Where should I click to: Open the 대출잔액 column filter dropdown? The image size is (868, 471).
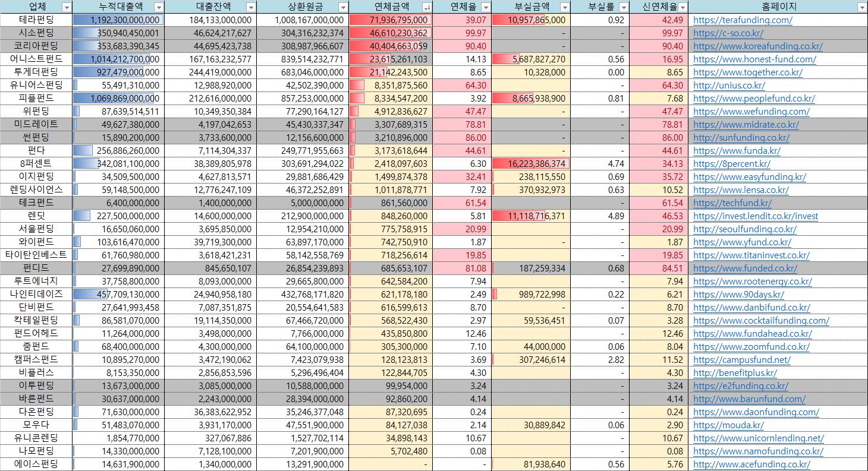[251, 7]
